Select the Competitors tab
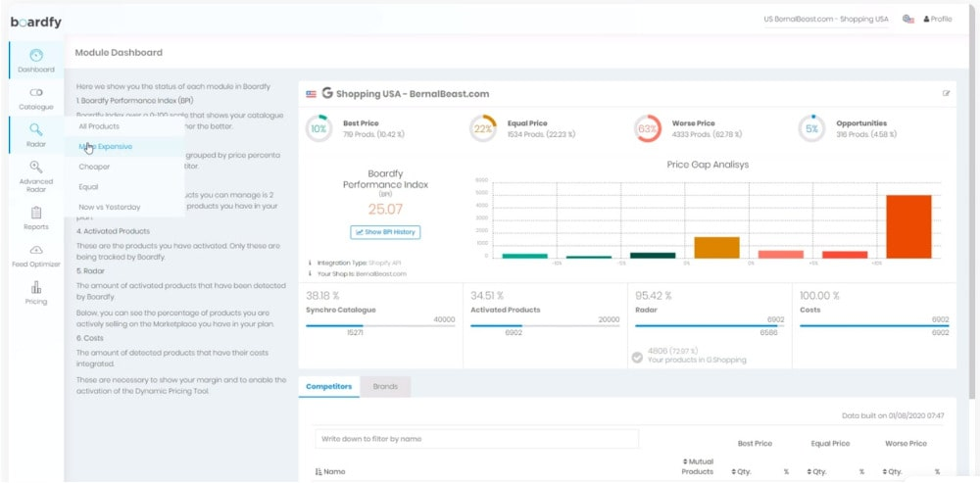Screen dimensions: 980x483 click(x=329, y=387)
